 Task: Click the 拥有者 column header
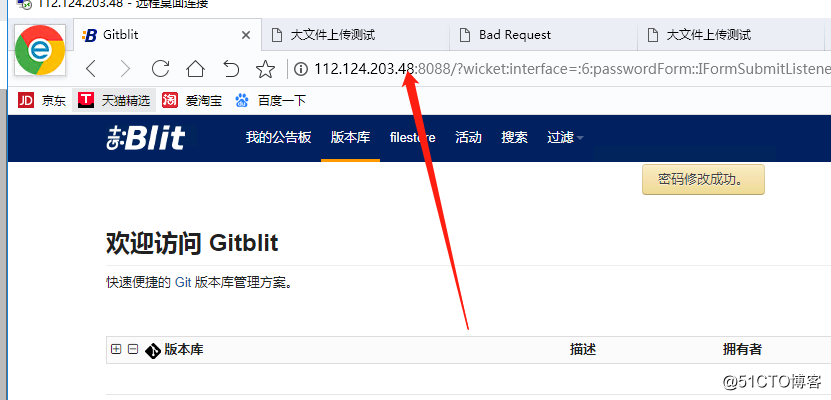(x=742, y=349)
